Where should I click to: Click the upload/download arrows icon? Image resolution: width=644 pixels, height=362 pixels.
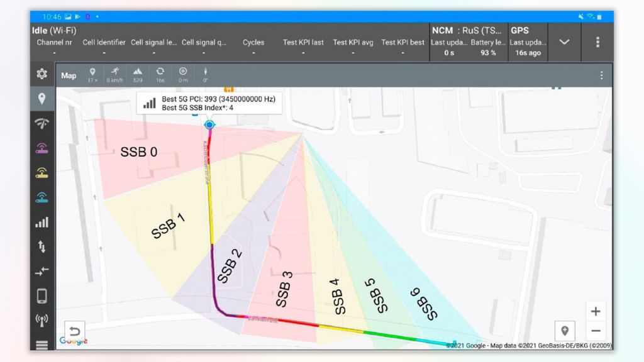pyautogui.click(x=42, y=246)
